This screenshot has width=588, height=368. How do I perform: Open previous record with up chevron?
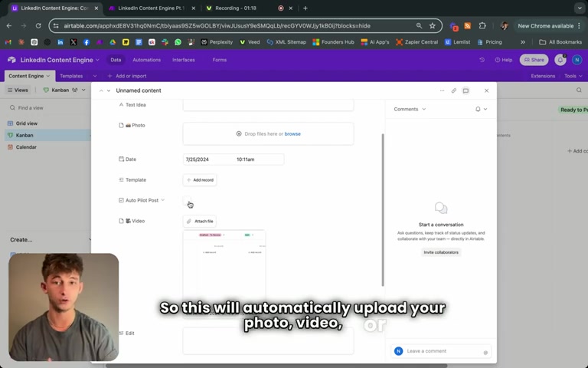click(x=101, y=91)
